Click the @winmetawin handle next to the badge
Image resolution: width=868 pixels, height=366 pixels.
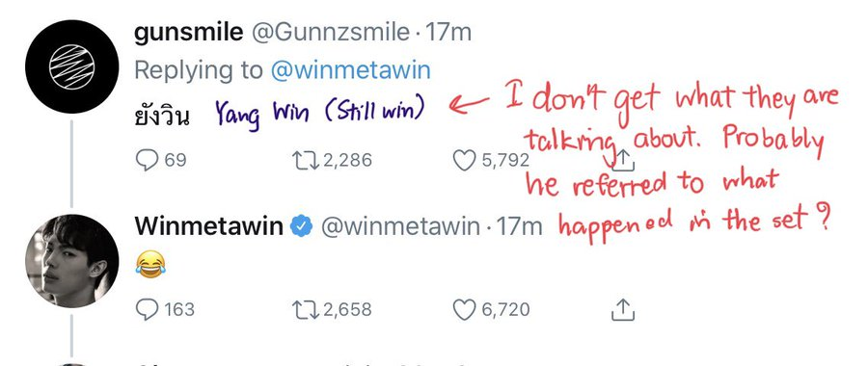click(400, 226)
